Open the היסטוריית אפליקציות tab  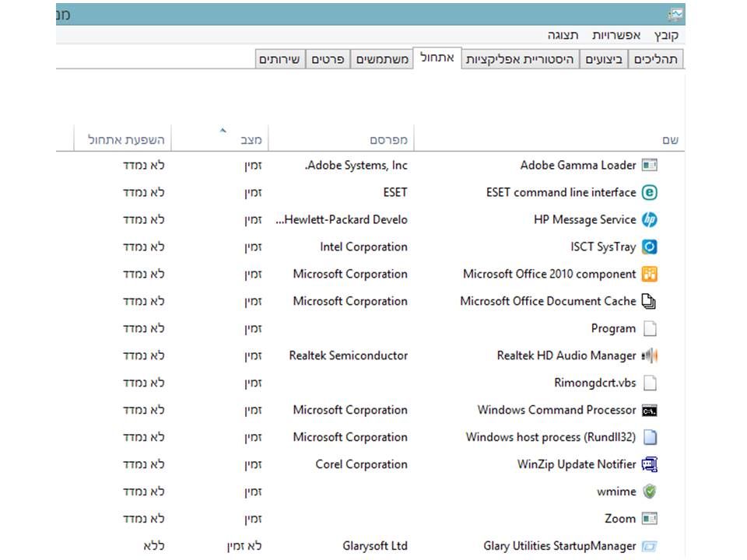pos(520,59)
